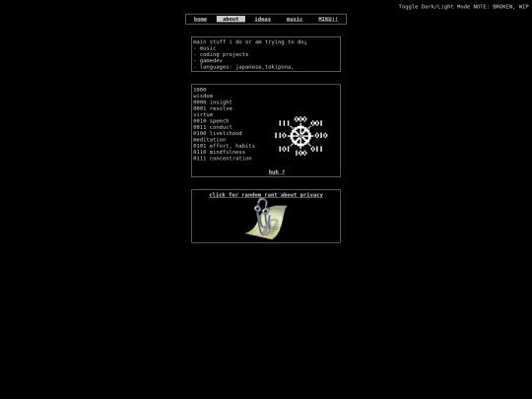Viewport: 532px width, 399px height.
Task: Go to the ideas page
Action: click(263, 19)
